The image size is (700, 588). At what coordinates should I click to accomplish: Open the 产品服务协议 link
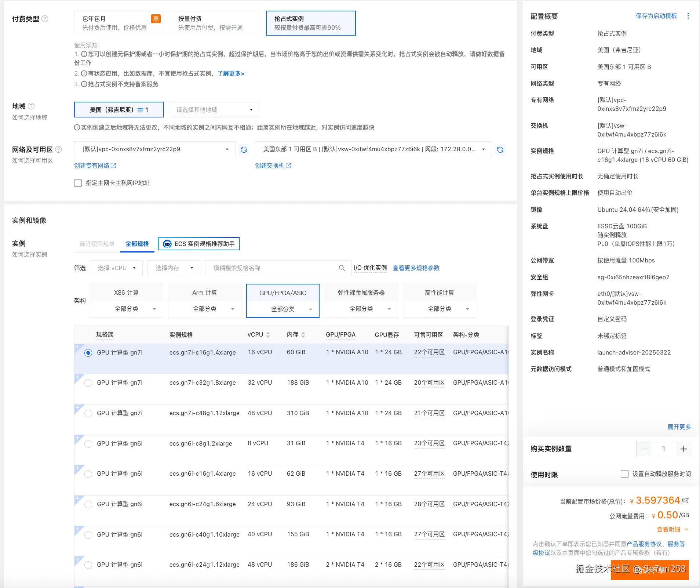point(644,544)
